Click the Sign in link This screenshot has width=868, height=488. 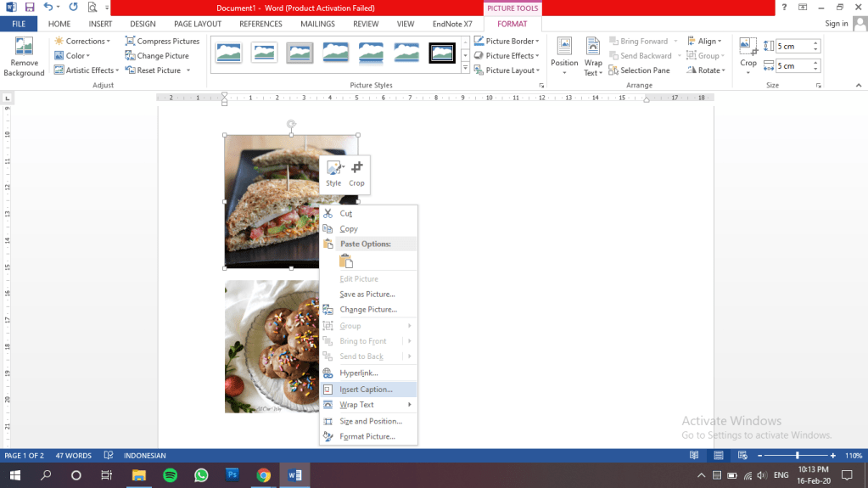click(836, 24)
